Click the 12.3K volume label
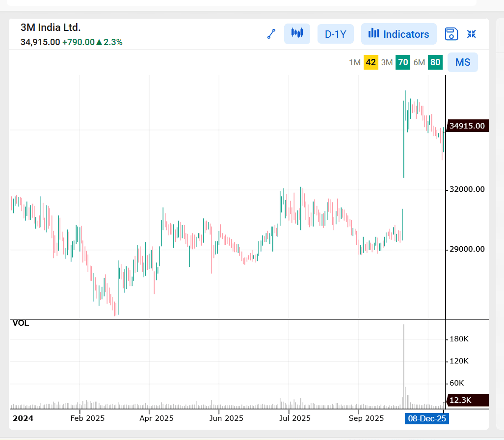Screen dimensions: 504x440 tap(467, 400)
